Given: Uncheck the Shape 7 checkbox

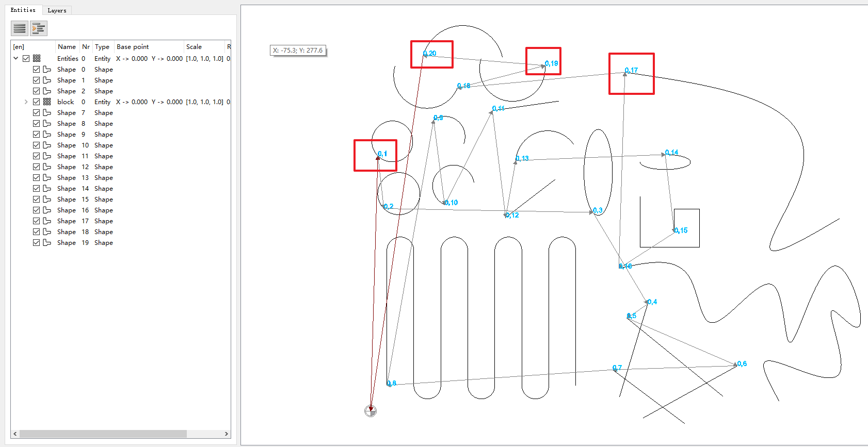Looking at the screenshot, I should (36, 113).
